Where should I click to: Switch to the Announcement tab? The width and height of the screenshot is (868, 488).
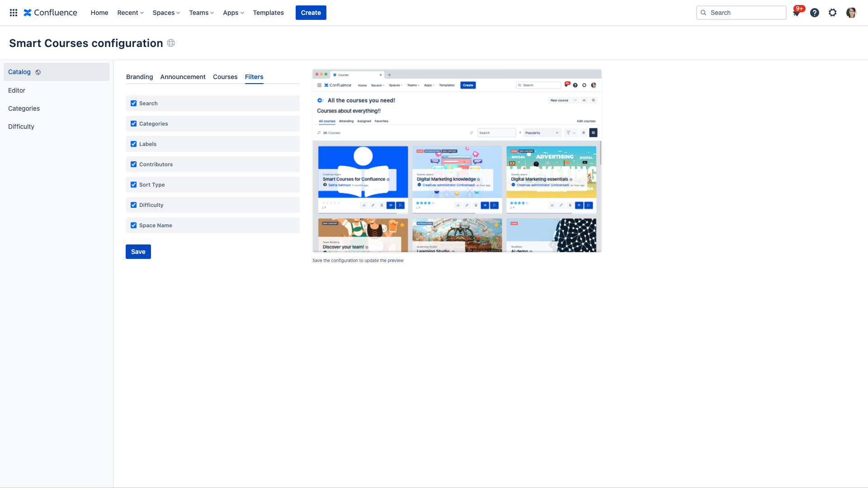(183, 77)
